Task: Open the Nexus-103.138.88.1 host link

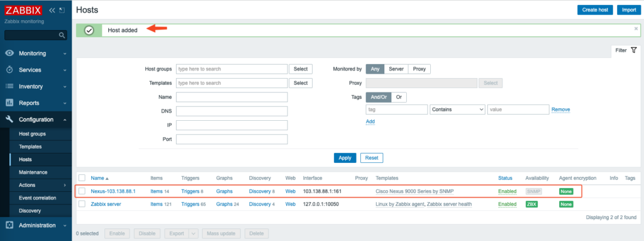Action: (113, 191)
